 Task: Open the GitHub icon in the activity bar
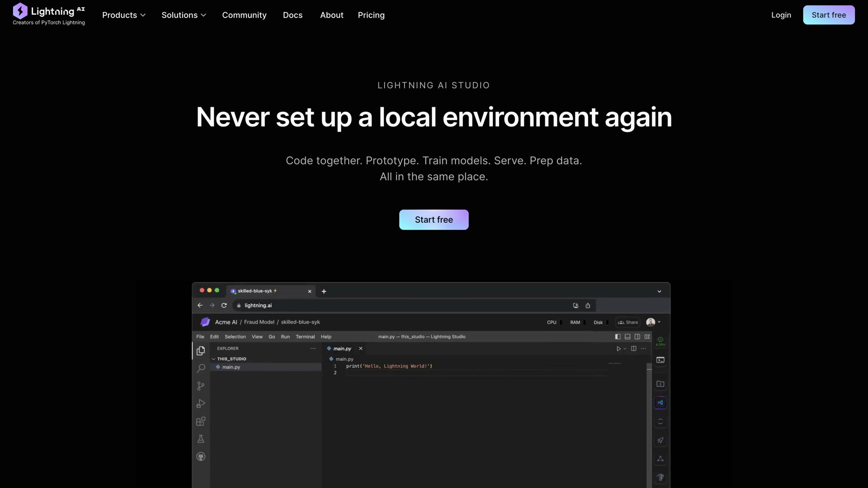pos(201,456)
